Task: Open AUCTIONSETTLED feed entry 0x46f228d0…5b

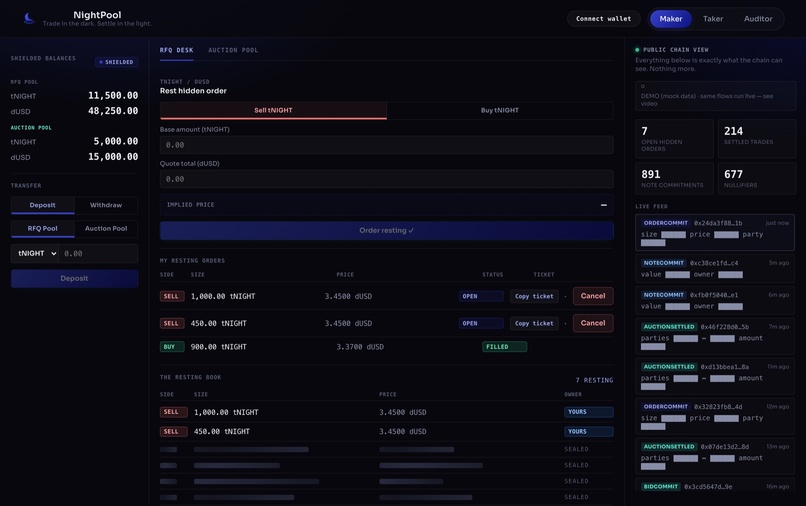Action: [715, 337]
